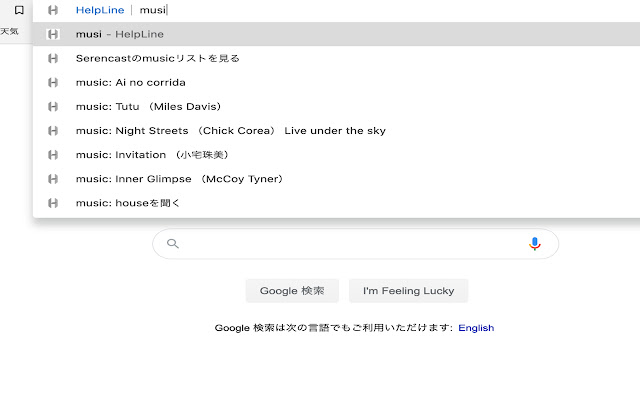
Task: Start voice search with the microphone icon
Action: [x=534, y=244]
